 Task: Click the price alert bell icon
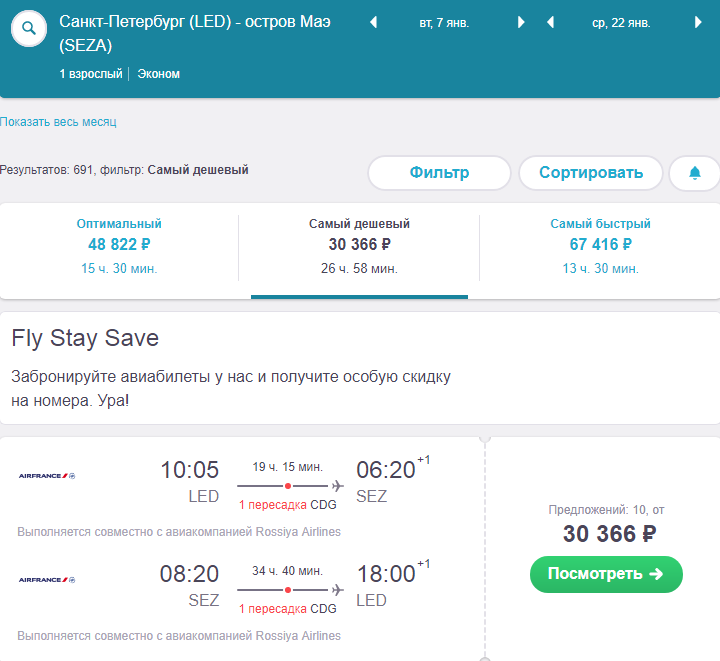(695, 173)
